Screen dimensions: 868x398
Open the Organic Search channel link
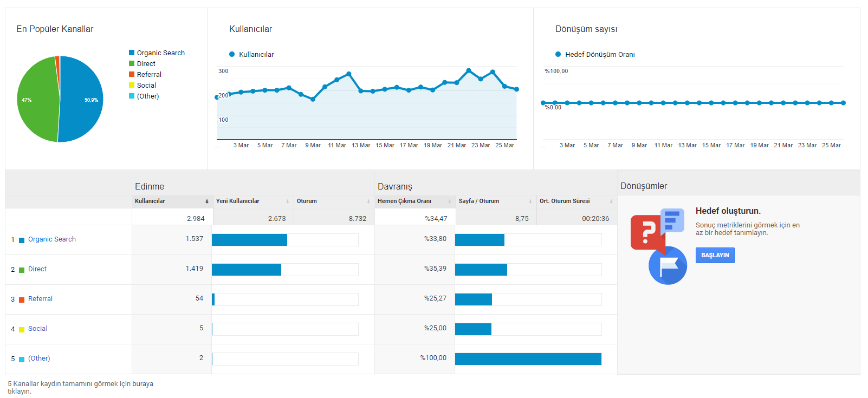click(52, 239)
